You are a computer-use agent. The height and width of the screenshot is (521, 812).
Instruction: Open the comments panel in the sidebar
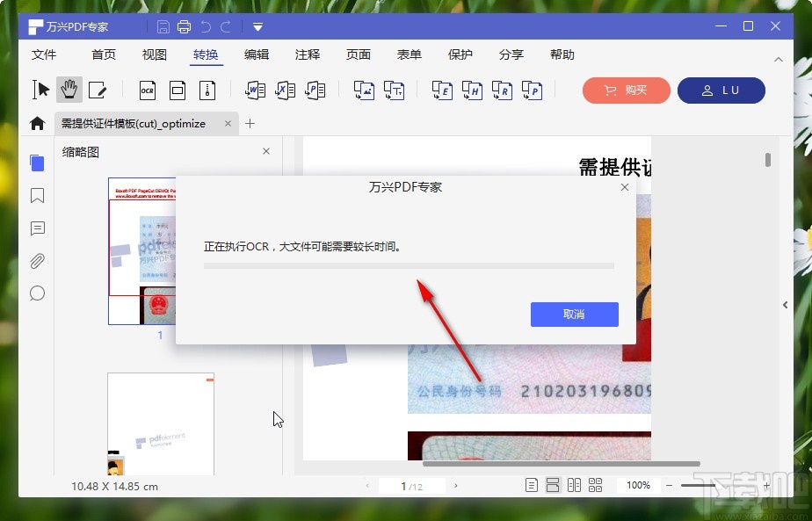coord(37,228)
